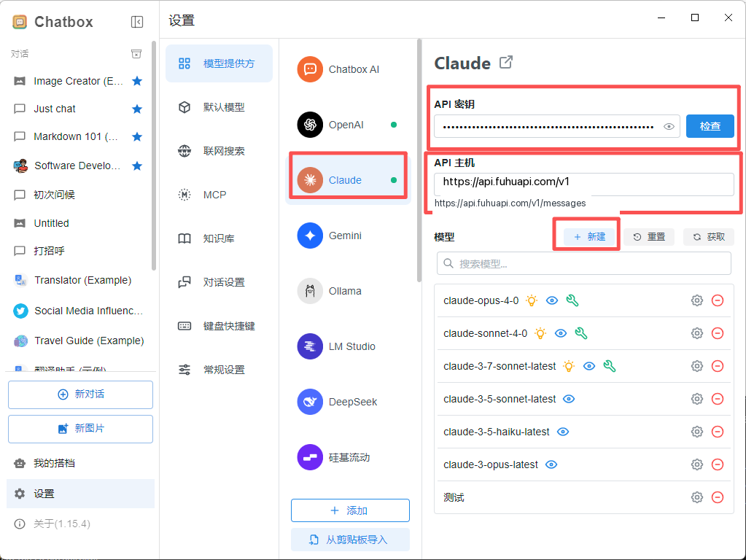
Task: Choose the OpenAI provider
Action: 349,125
